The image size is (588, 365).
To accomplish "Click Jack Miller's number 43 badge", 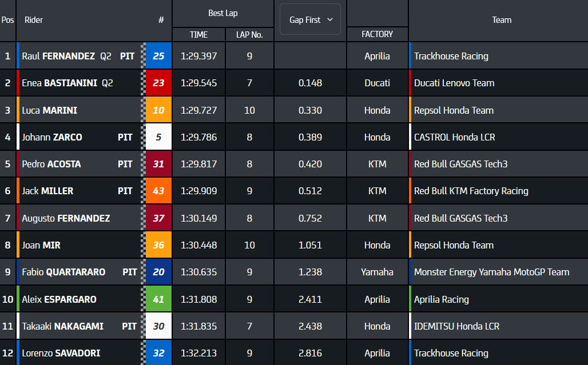I will (x=158, y=191).
